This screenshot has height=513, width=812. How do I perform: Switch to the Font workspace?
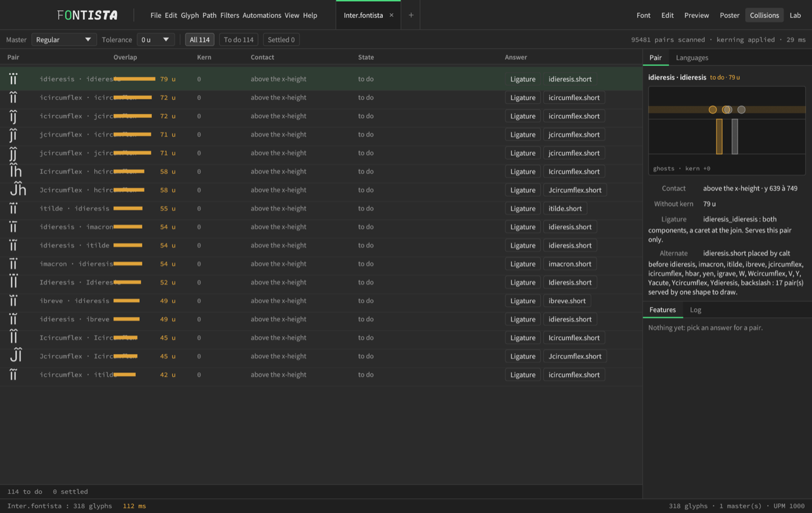coord(643,15)
